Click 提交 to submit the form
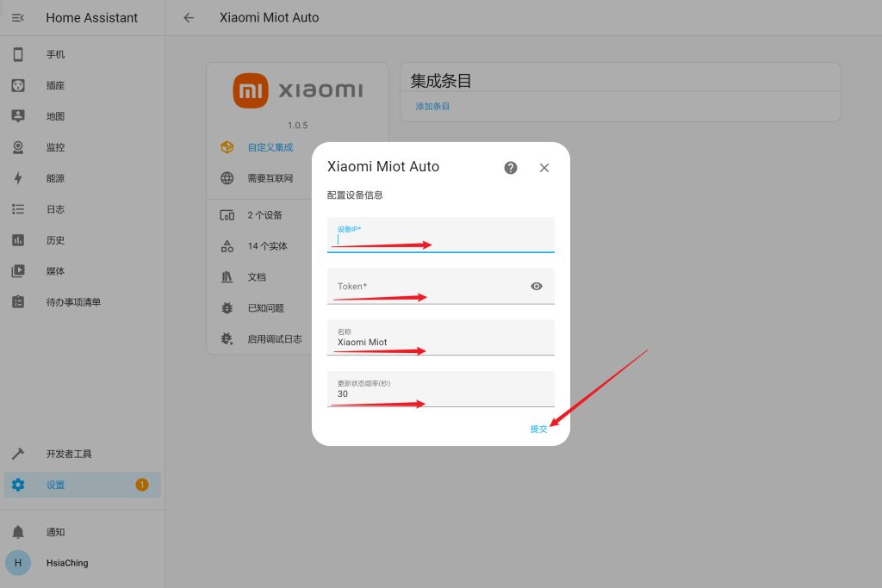Image resolution: width=882 pixels, height=588 pixels. (539, 429)
